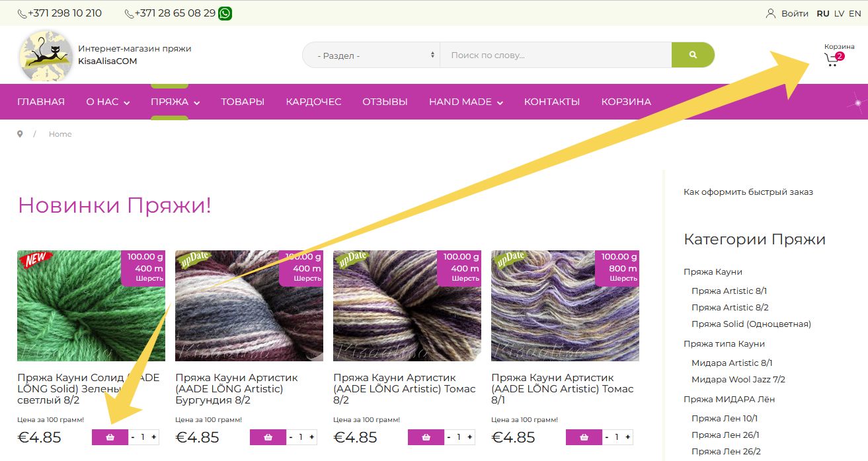The height and width of the screenshot is (461, 868).
Task: Increase quantity for Томас 8/2 yarn
Action: 469,437
